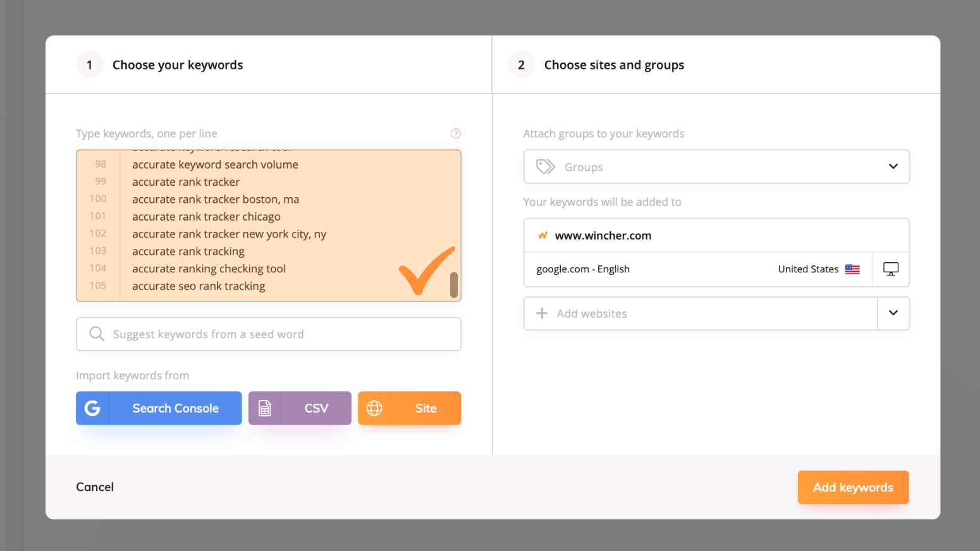
Task: Click the scrollbar in the keyword list
Action: click(x=455, y=286)
